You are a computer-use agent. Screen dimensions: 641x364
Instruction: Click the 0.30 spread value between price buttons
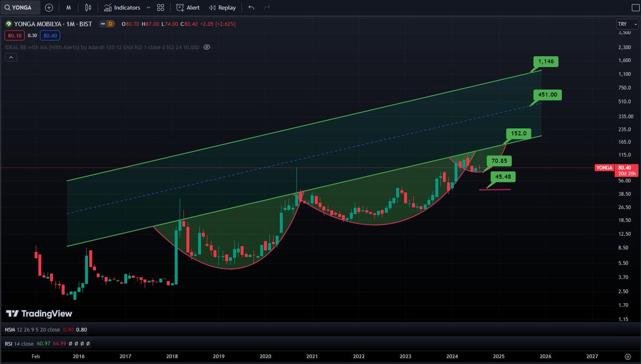coord(32,35)
